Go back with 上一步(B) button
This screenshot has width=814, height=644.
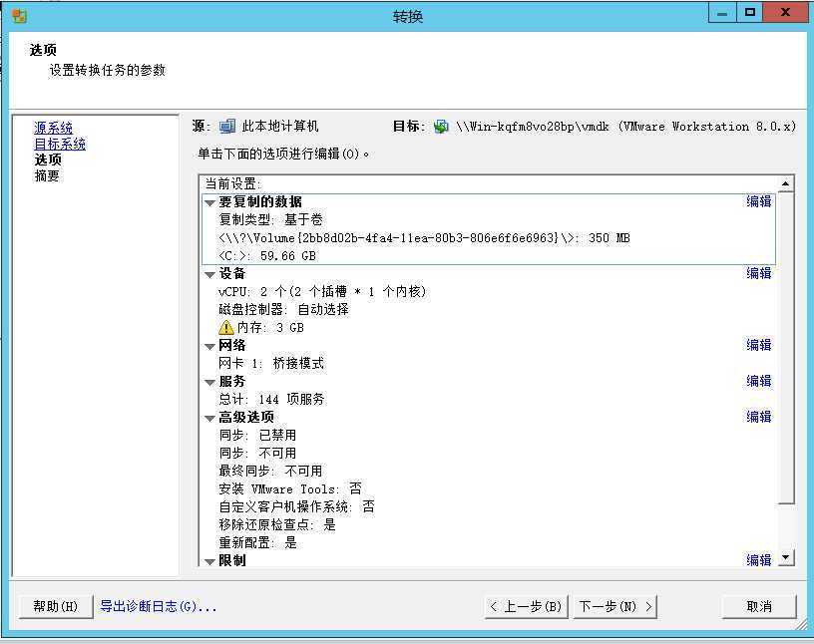tap(526, 606)
